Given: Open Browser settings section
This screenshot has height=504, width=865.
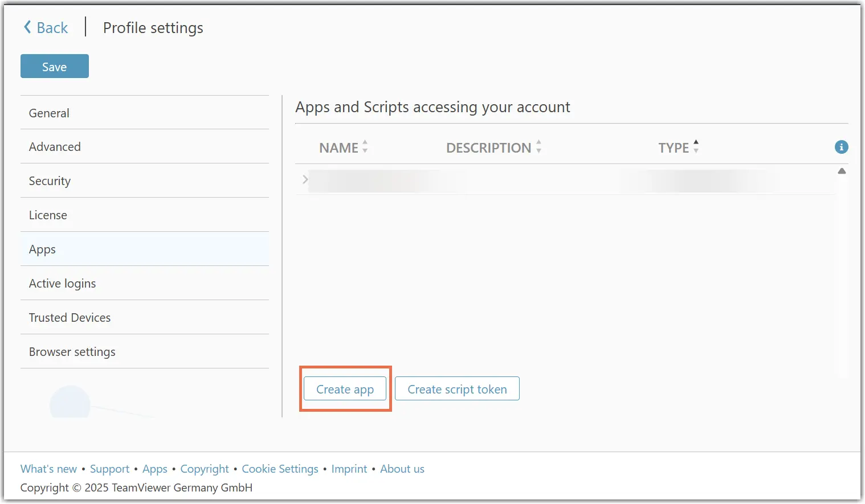Looking at the screenshot, I should [x=145, y=352].
